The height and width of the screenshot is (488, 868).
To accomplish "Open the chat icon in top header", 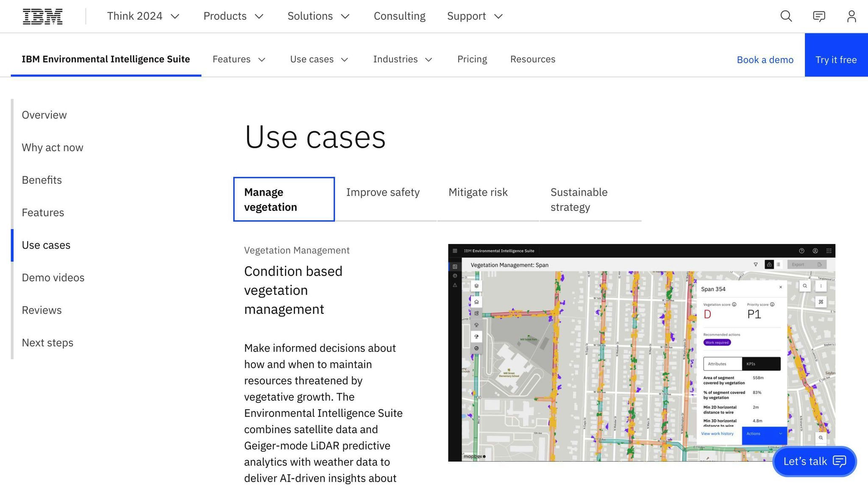I will coord(819,17).
